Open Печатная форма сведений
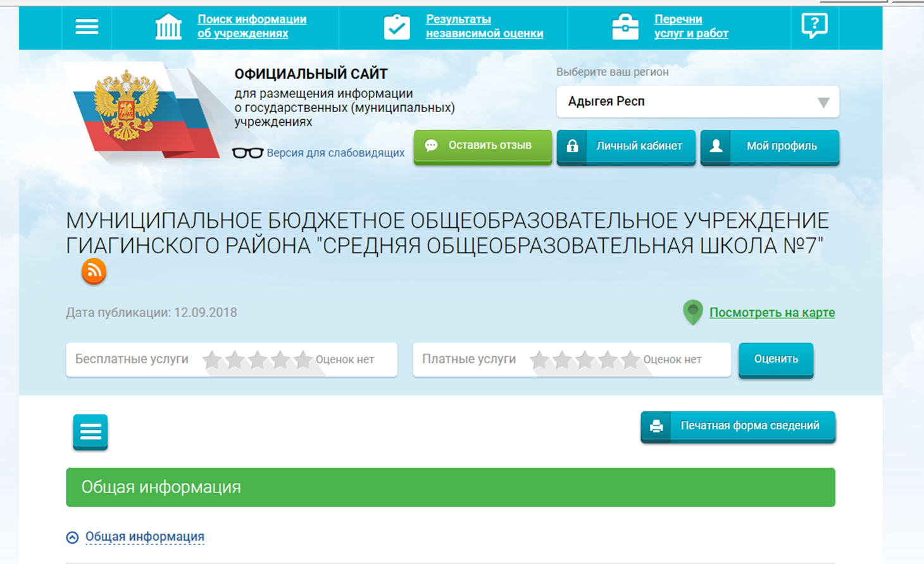Viewport: 924px width, 564px height. pyautogui.click(x=738, y=426)
